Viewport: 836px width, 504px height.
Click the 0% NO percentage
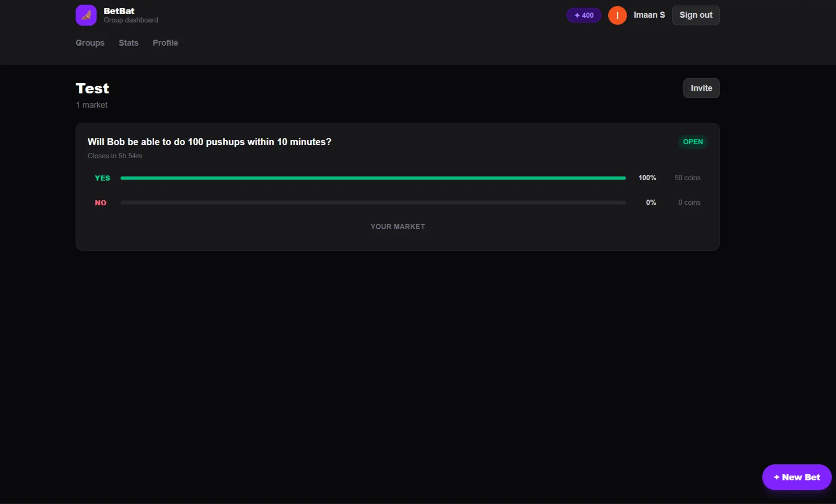tap(651, 203)
